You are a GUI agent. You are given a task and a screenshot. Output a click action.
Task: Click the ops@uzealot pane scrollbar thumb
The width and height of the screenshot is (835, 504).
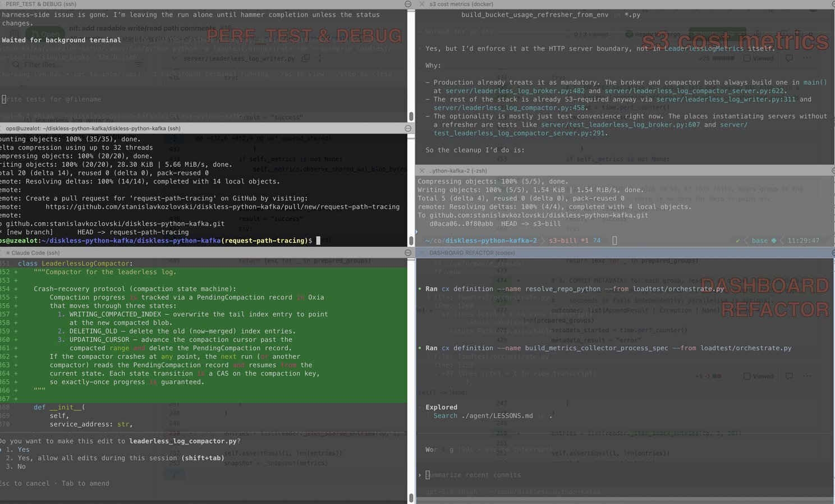(411, 241)
